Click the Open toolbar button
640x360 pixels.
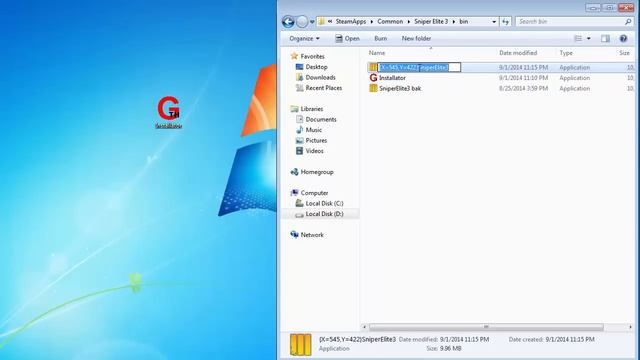tap(347, 38)
